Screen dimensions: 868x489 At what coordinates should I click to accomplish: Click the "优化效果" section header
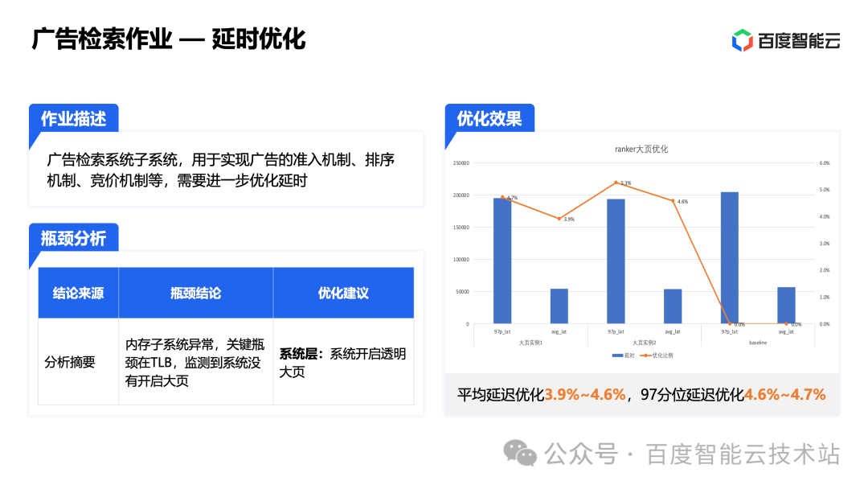pos(489,118)
